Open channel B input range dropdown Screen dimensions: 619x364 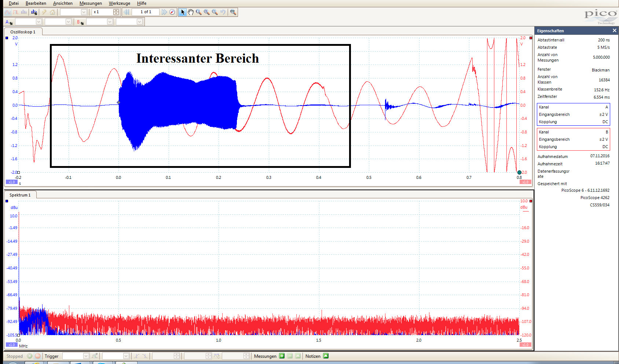pos(110,22)
